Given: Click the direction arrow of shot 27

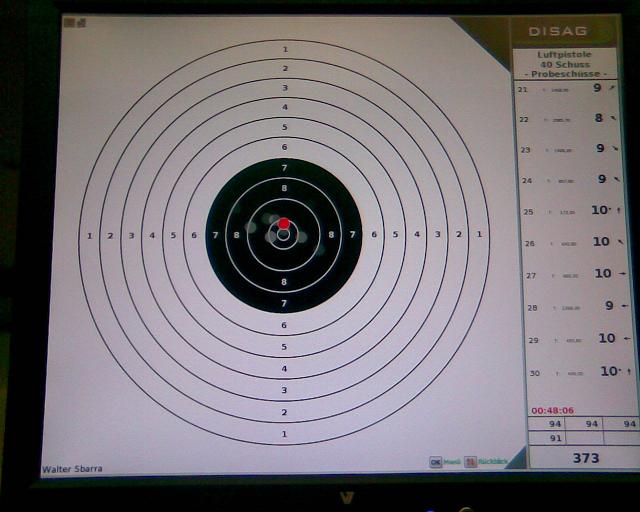Looking at the screenshot, I should [622, 273].
